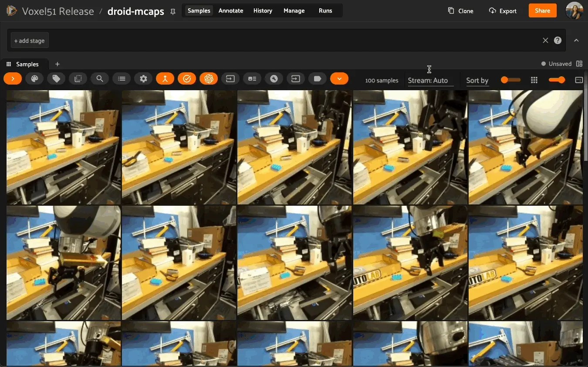The image size is (588, 367).
Task: Open the user profile avatar
Action: [574, 11]
